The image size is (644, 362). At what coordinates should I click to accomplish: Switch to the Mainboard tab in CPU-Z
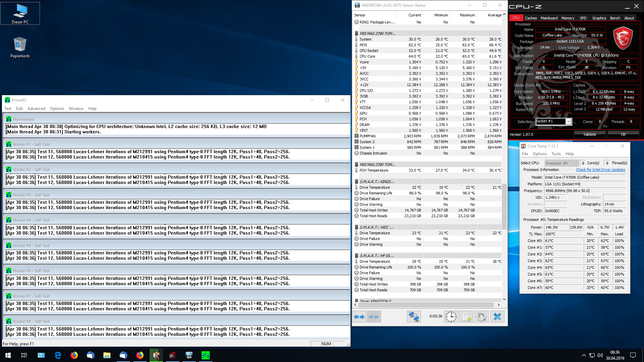(549, 18)
